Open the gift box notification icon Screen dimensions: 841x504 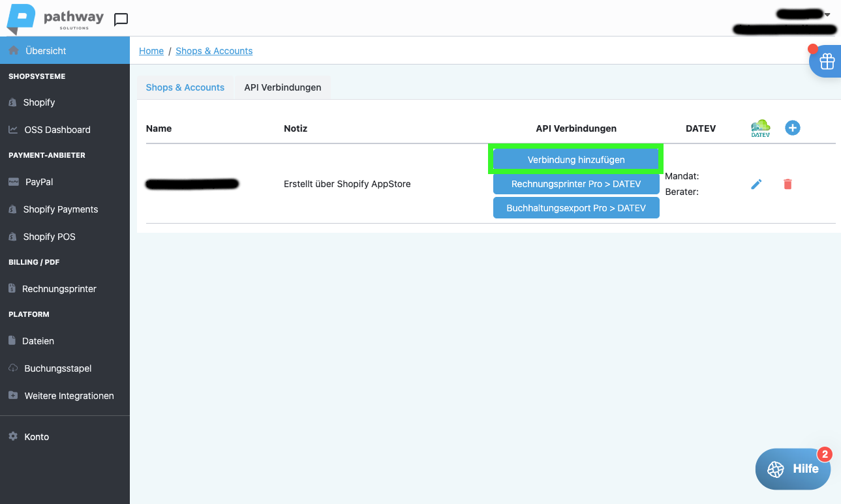click(827, 61)
